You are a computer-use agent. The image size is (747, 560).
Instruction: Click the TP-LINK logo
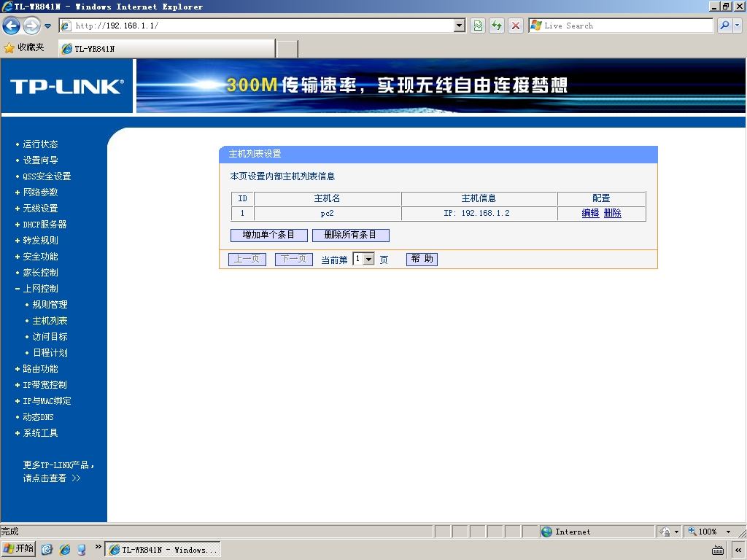coord(66,86)
